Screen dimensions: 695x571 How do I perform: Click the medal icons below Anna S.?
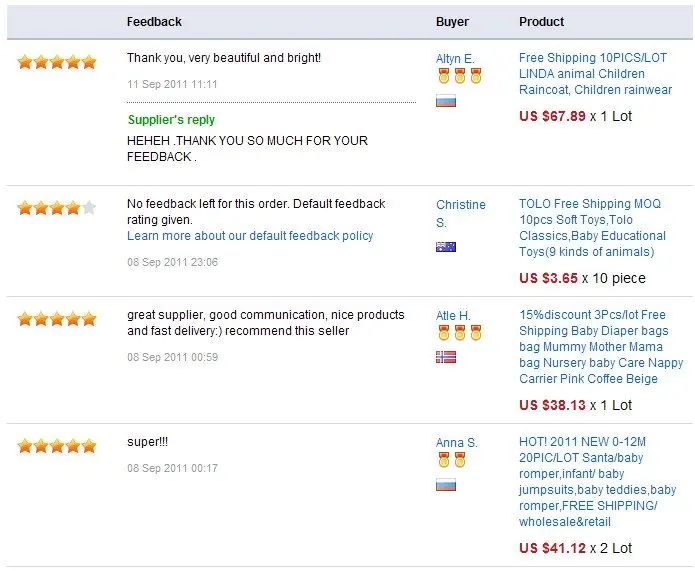[x=453, y=461]
